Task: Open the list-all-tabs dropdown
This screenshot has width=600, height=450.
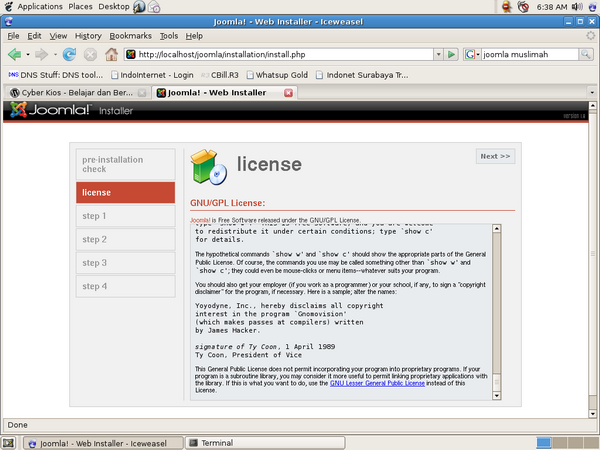Action: point(592,93)
